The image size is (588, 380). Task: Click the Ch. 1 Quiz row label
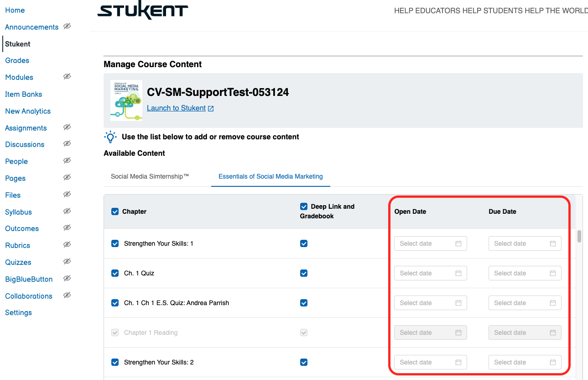(139, 273)
